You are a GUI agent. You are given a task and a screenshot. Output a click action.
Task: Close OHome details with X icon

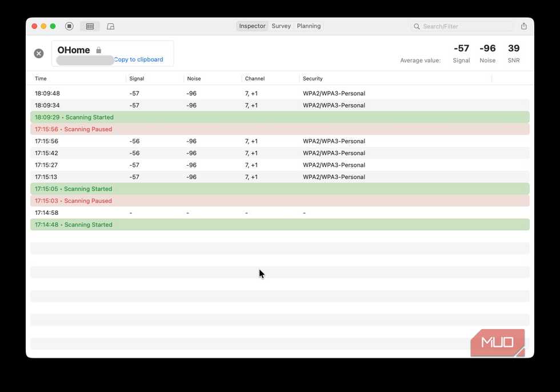(x=39, y=54)
